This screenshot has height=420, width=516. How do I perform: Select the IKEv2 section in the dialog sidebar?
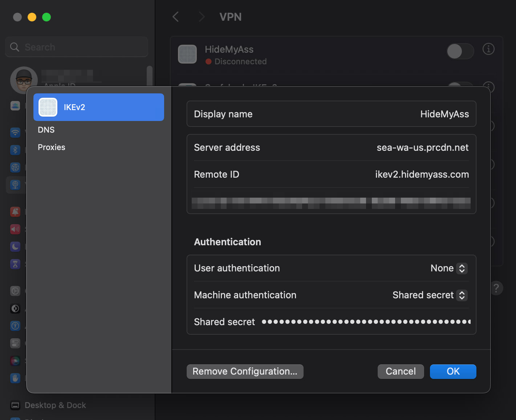(x=99, y=107)
